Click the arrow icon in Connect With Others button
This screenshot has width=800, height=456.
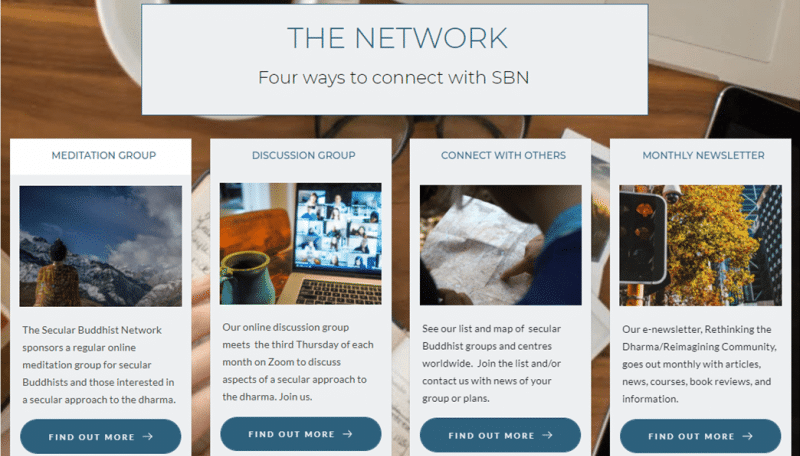tap(547, 435)
